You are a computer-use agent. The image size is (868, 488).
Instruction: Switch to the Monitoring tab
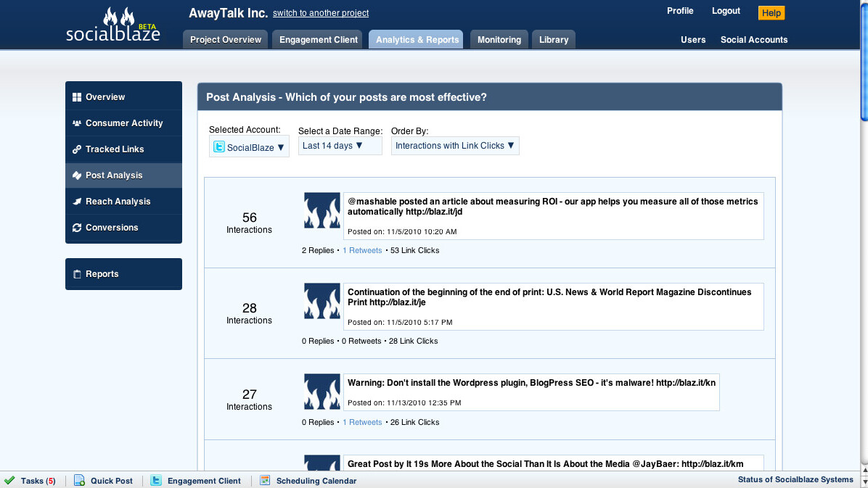(x=499, y=40)
